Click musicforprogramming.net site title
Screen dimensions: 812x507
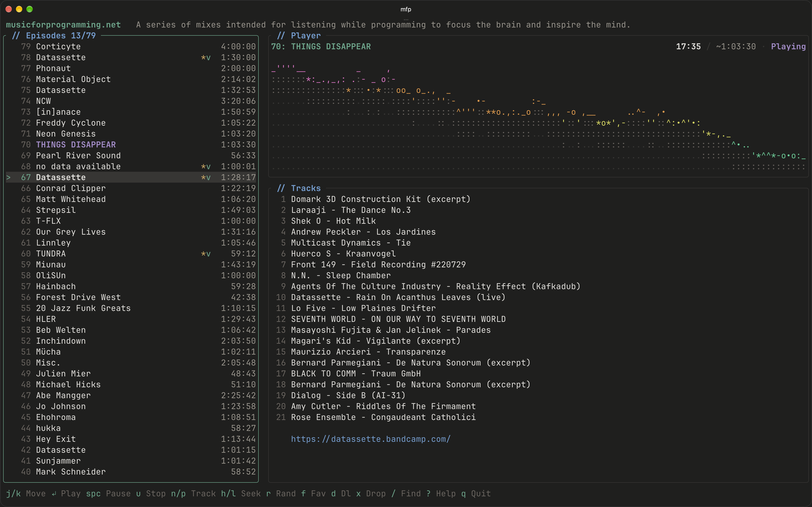coord(63,25)
